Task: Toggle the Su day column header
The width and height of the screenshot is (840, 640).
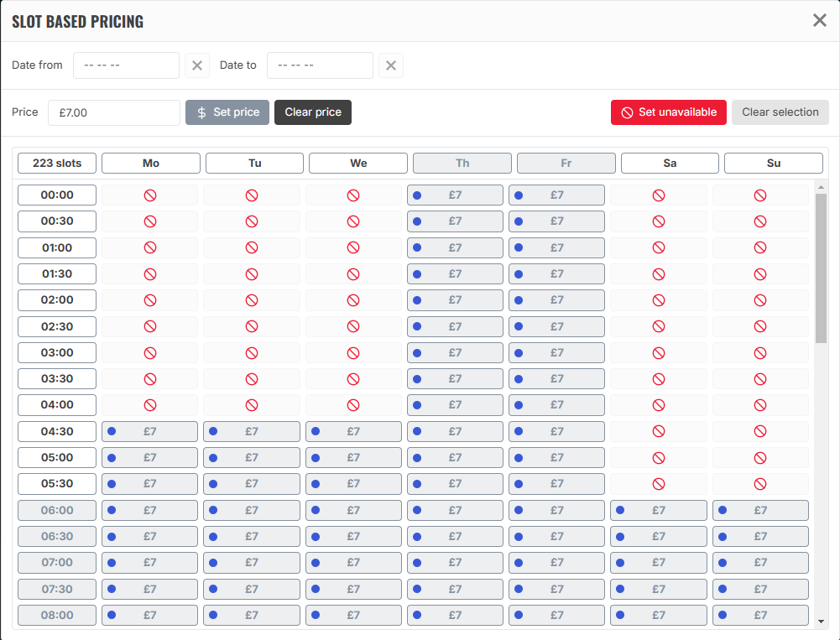Action: [774, 164]
